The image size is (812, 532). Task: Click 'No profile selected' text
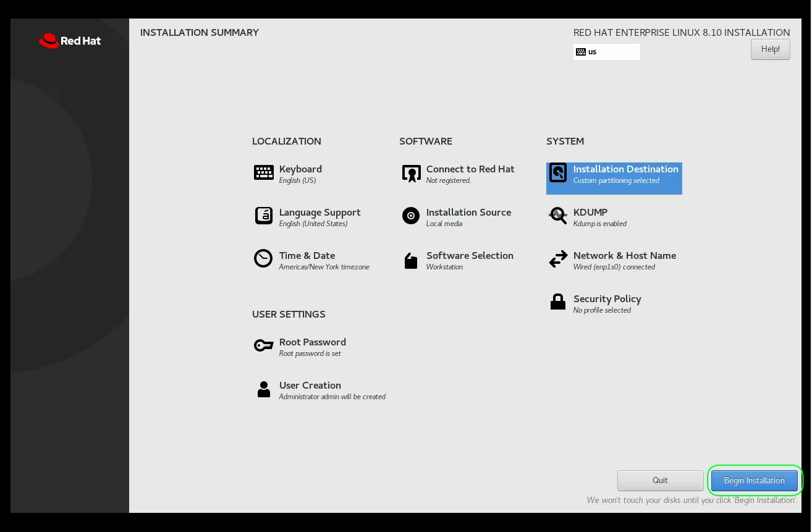(x=602, y=310)
